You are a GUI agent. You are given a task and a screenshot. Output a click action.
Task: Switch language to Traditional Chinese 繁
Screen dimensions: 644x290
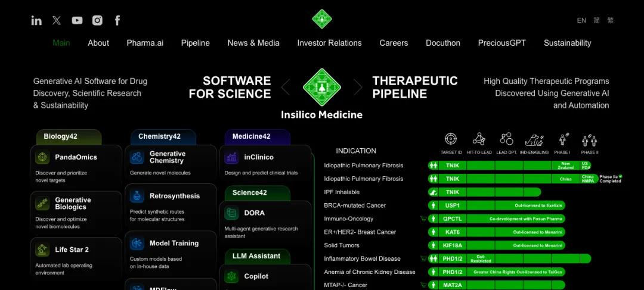coord(611,20)
